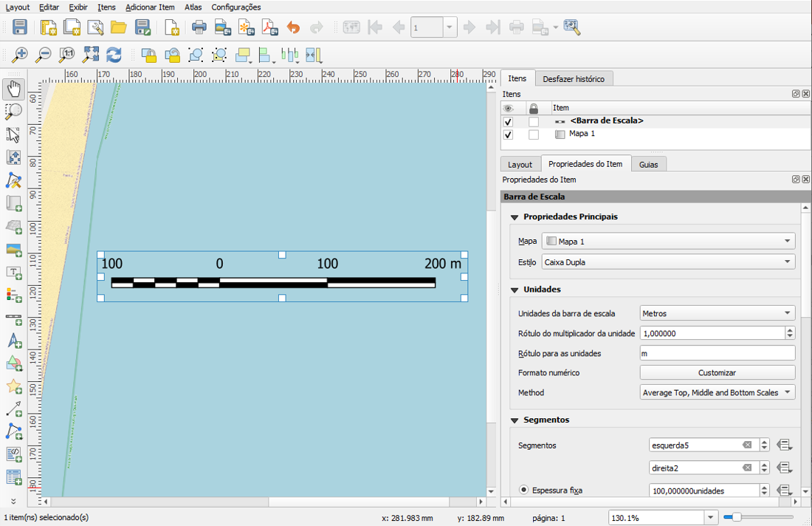Click the Save layout icon
Viewport: 812px width, 526px height.
(20, 28)
